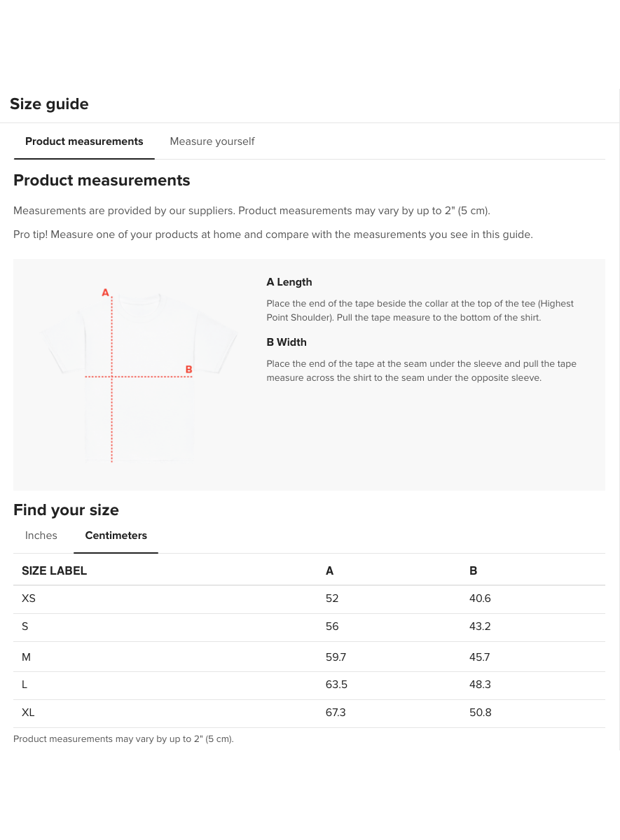
Task: Click the A column header in the table
Action: pos(329,571)
